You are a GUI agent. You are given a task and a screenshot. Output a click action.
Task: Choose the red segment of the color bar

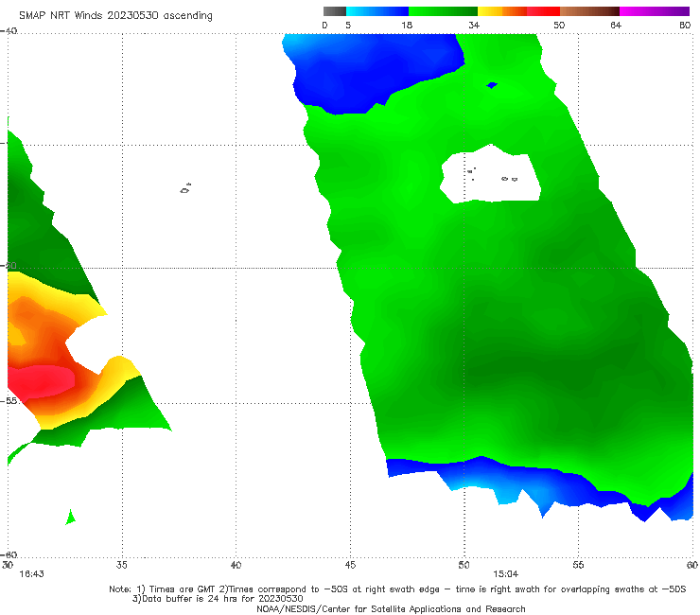(x=543, y=11)
